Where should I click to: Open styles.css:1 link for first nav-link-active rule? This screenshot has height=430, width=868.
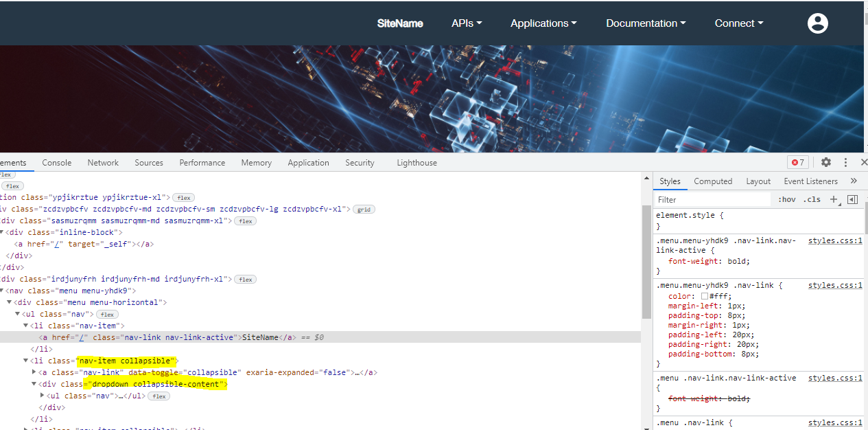click(x=835, y=241)
